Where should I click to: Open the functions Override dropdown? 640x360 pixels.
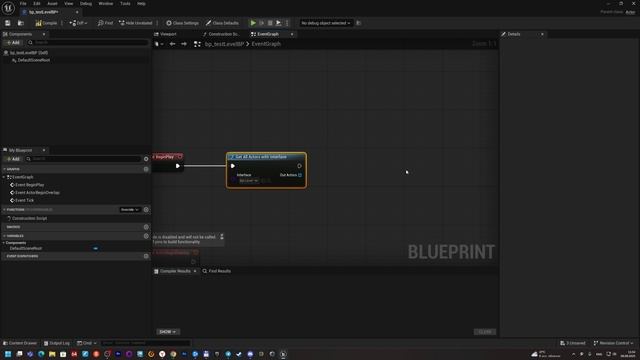tap(129, 210)
